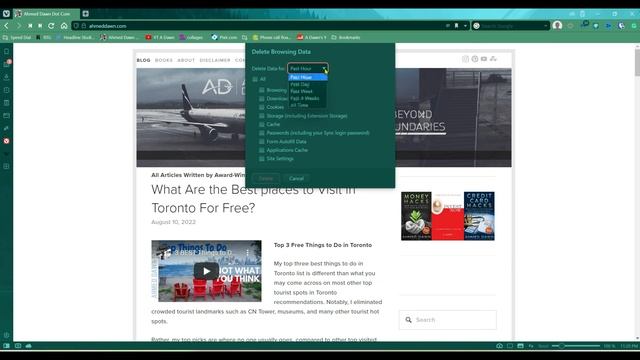640x360 pixels.
Task: Play the Toronto YouTube video
Action: click(206, 271)
